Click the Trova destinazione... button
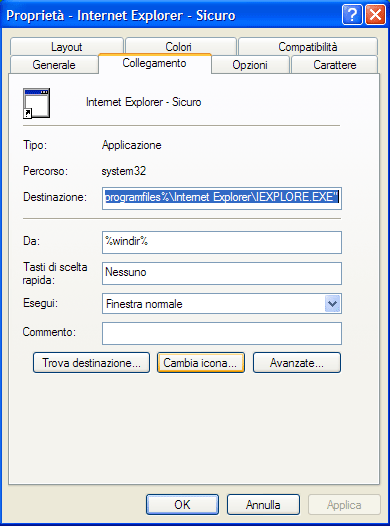The width and height of the screenshot is (390, 526). 91,363
